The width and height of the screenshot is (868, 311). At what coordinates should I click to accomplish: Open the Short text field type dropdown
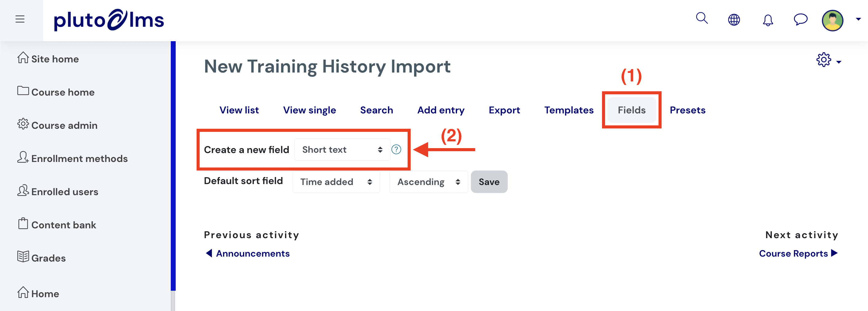point(342,149)
